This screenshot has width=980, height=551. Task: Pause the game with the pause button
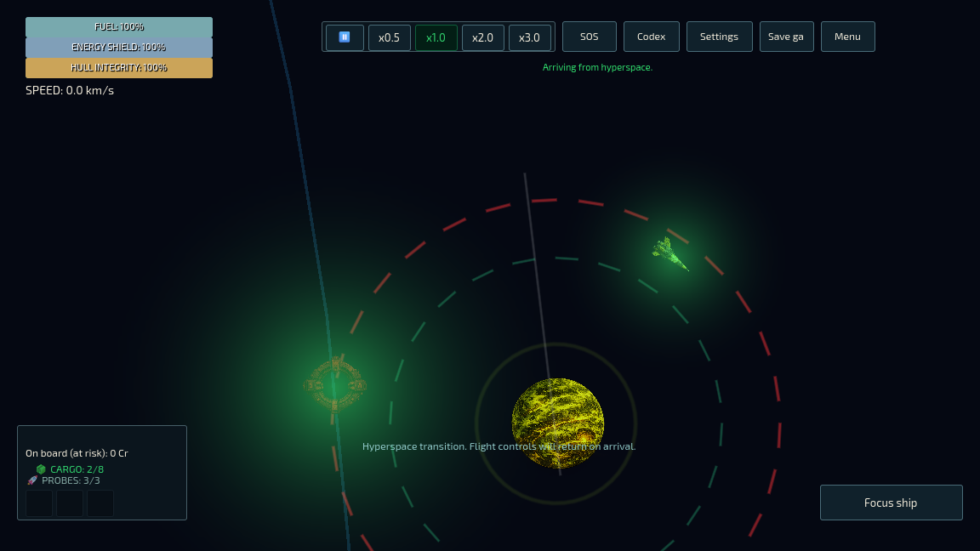tap(345, 37)
